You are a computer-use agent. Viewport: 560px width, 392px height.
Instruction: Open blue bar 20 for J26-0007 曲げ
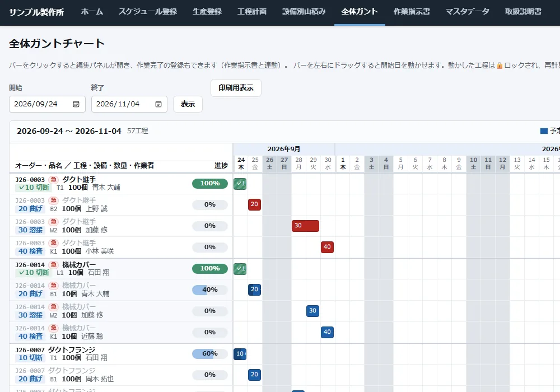pyautogui.click(x=254, y=375)
